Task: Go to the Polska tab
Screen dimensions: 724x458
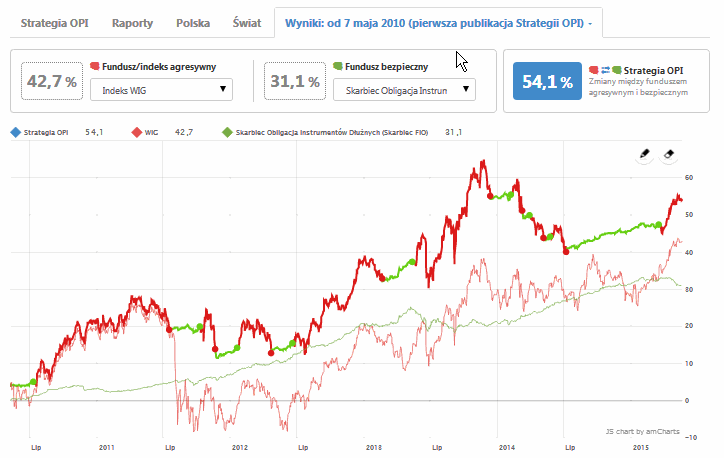Action: (192, 22)
